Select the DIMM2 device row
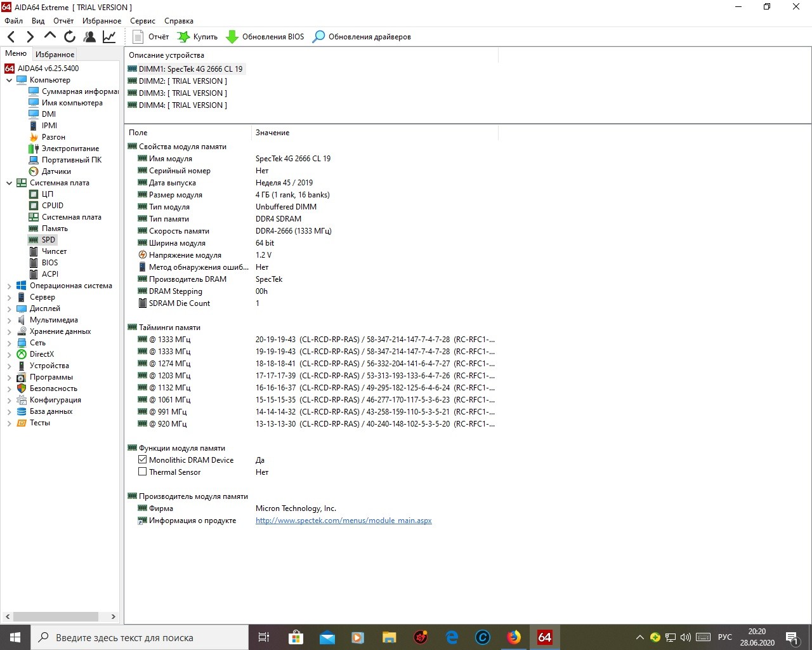The height and width of the screenshot is (650, 812). [178, 81]
